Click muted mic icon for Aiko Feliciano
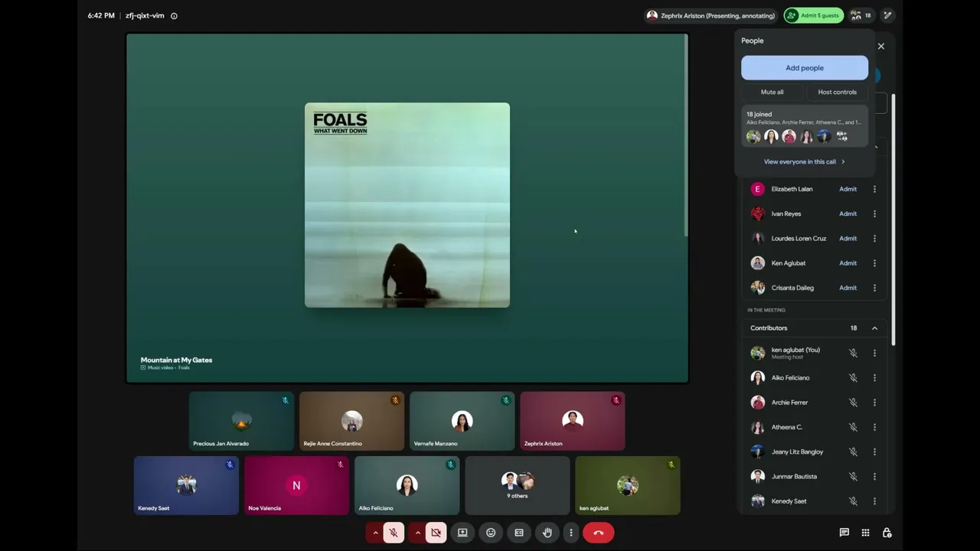 (x=853, y=378)
